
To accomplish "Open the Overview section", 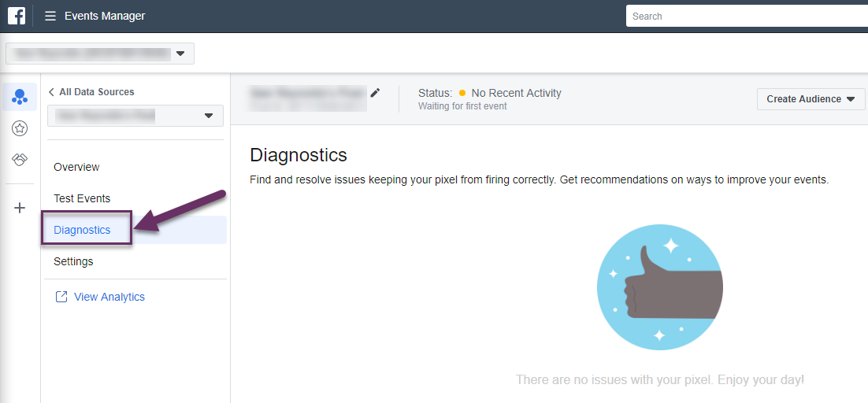I will pos(76,167).
